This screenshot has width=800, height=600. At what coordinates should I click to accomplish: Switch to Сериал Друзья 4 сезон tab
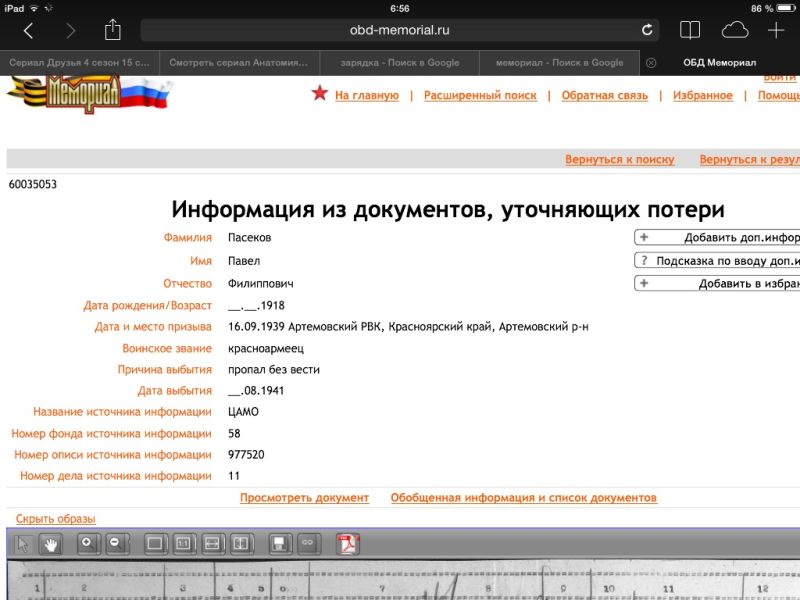80,63
